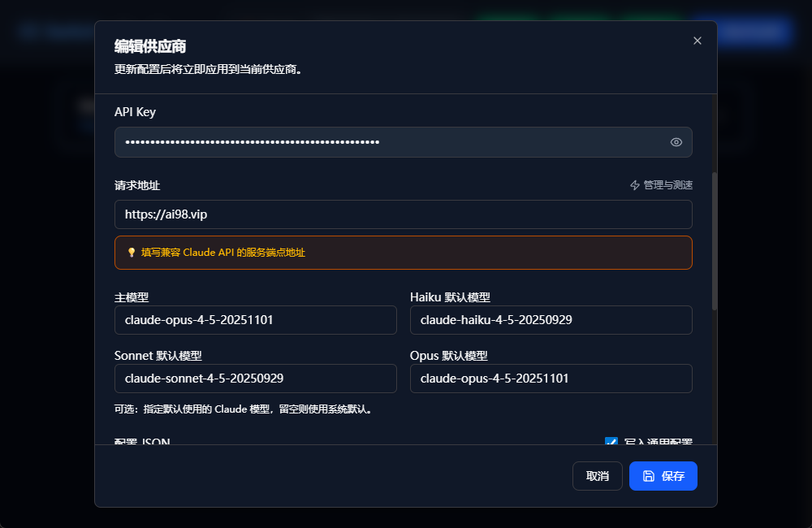Focus the Opus 默认模型 input box
The width and height of the screenshot is (812, 528).
(x=551, y=379)
